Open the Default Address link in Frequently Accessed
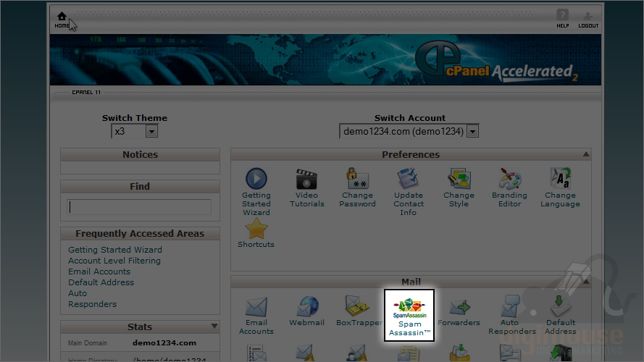Image resolution: width=644 pixels, height=362 pixels. [101, 282]
